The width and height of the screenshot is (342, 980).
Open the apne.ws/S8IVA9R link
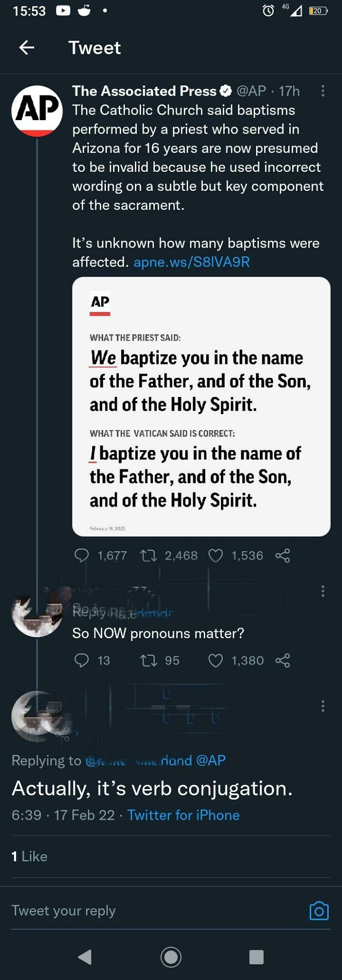(x=192, y=262)
